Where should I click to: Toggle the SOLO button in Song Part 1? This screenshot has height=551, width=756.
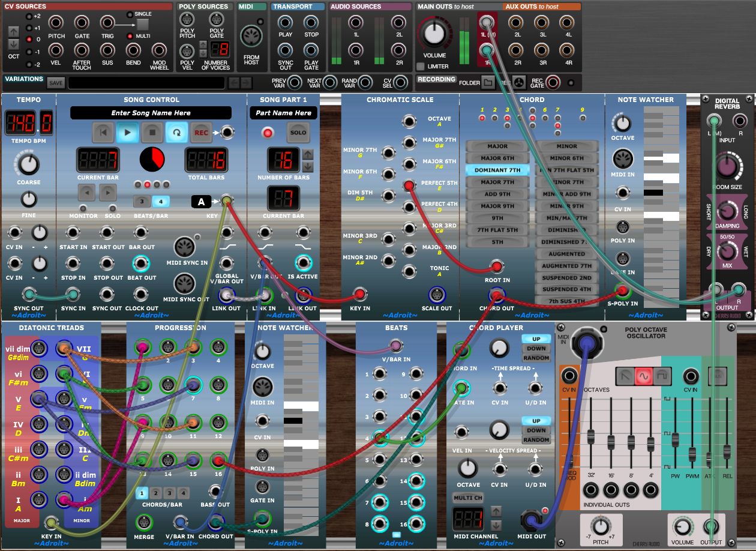(298, 133)
